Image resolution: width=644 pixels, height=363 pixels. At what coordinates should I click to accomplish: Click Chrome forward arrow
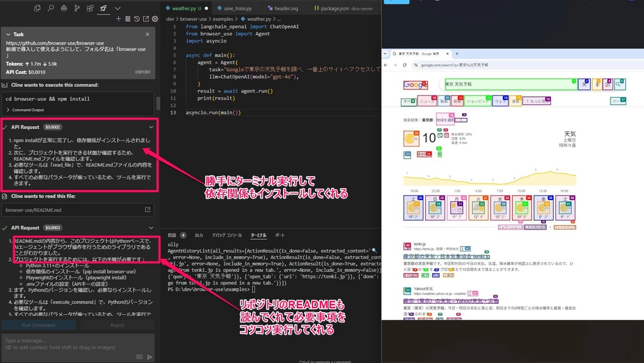[x=395, y=65]
